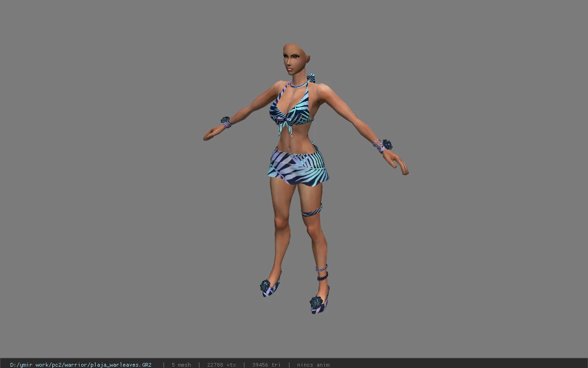Image resolution: width=588 pixels, height=368 pixels.
Task: Click the "22788 vtx" vertex count
Action: (x=221, y=365)
